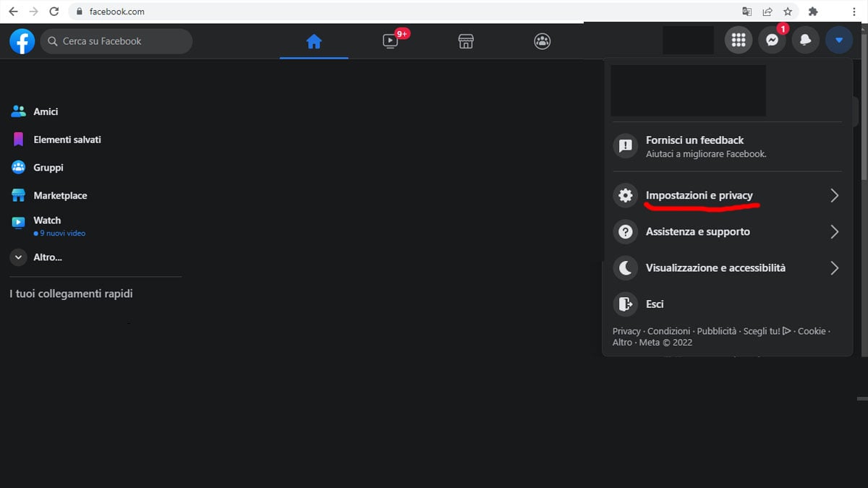Viewport: 868px width, 488px height.
Task: Collapse the account dropdown arrow
Action: click(x=838, y=41)
